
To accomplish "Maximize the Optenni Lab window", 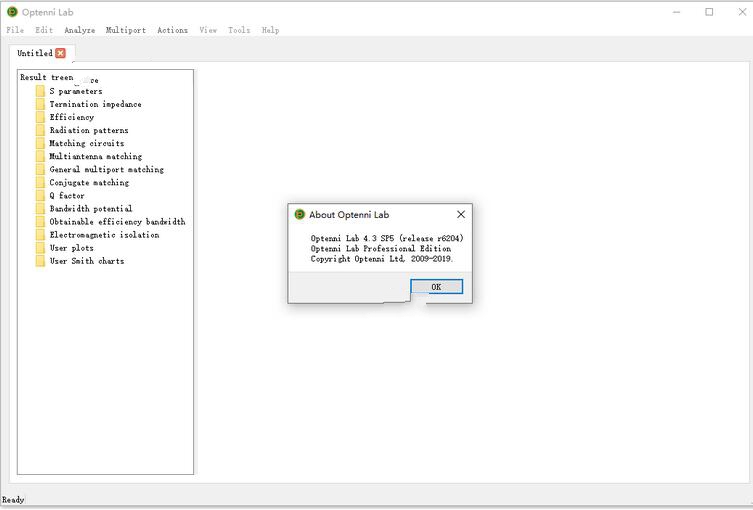I will pos(709,12).
